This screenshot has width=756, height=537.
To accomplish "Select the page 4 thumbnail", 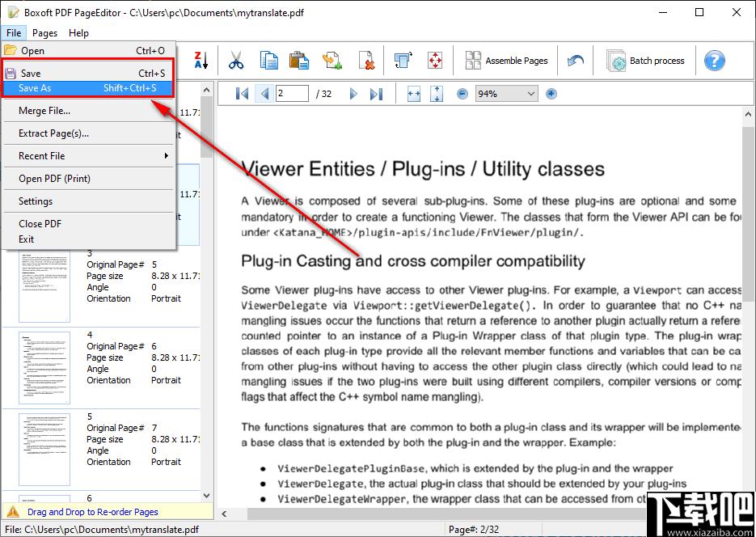I will (x=44, y=368).
